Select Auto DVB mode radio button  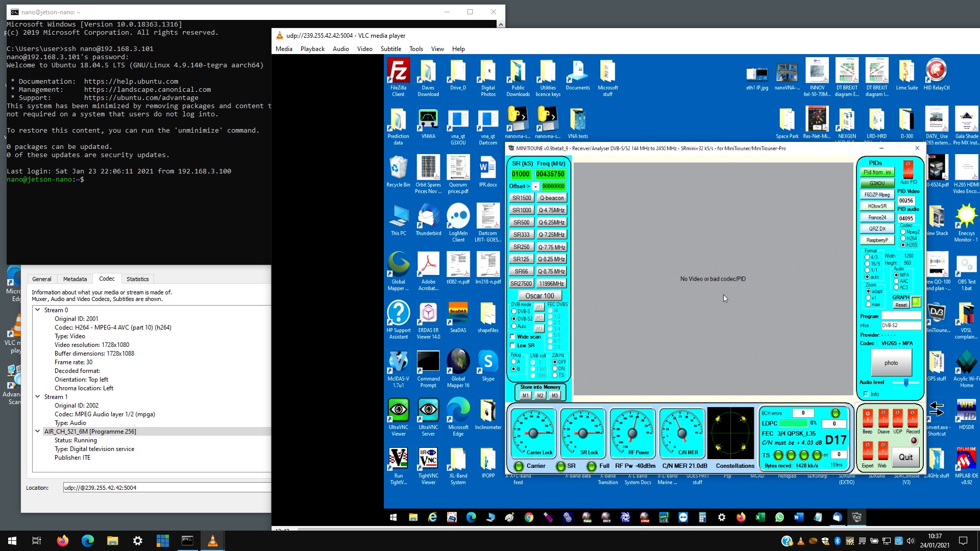[514, 326]
